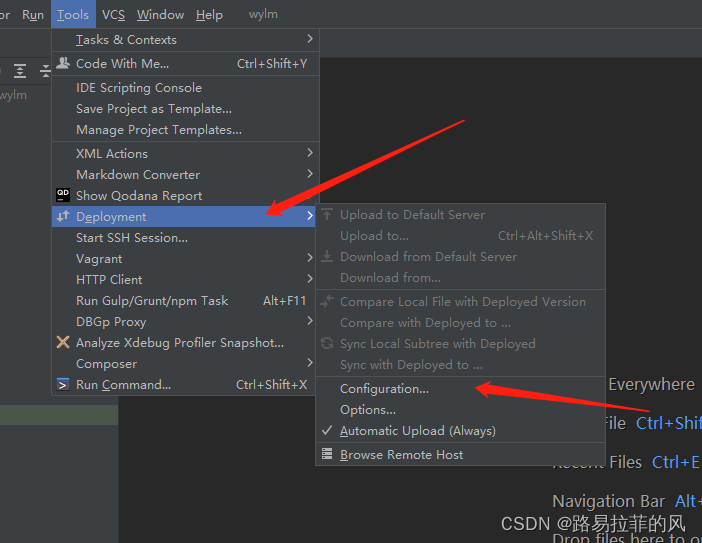Select Sync with Deployed to …
Screen dimensions: 702x543
coord(461,365)
